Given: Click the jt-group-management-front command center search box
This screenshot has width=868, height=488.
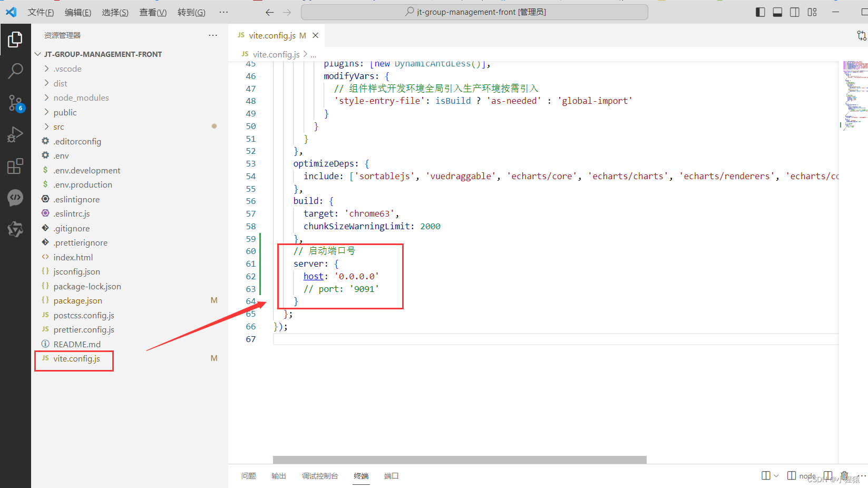Looking at the screenshot, I should click(x=474, y=12).
